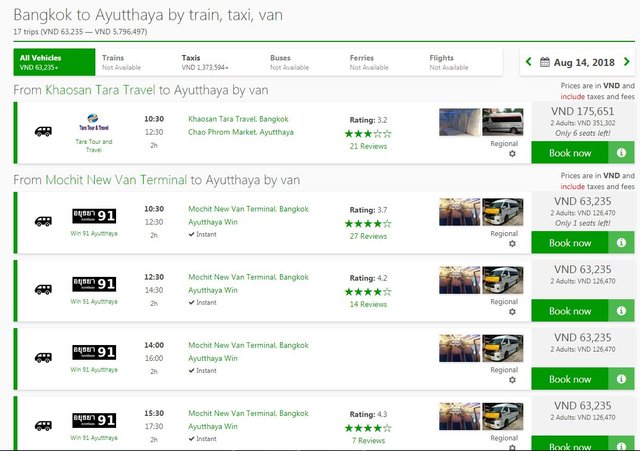Viewport: 640px width, 451px height.
Task: Click van icon for 10:30 Mochit trip
Action: pyautogui.click(x=43, y=221)
